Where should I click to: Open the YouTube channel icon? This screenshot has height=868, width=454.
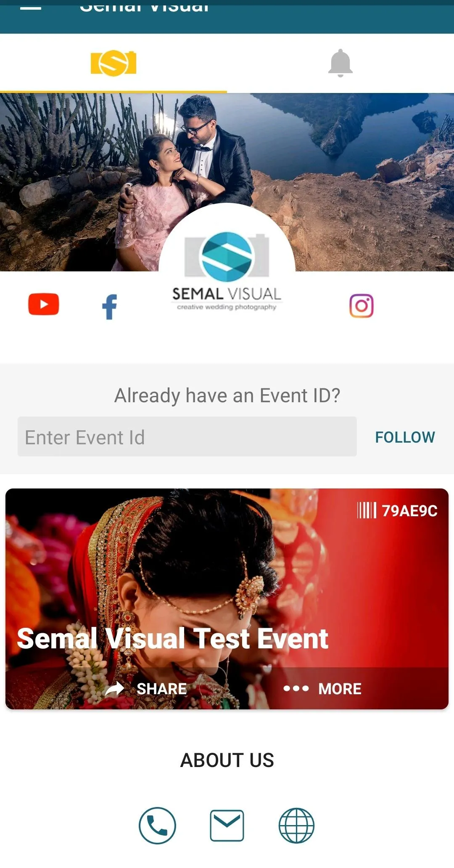(x=44, y=304)
